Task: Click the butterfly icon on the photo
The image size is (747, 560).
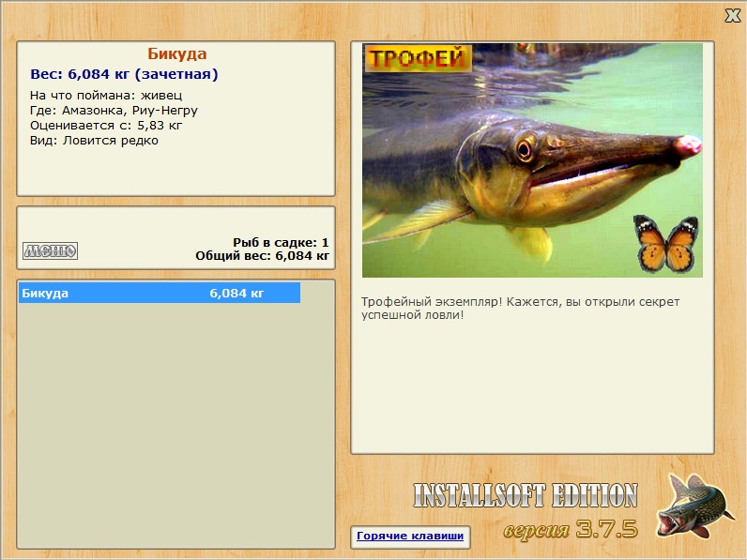Action: coord(666,244)
